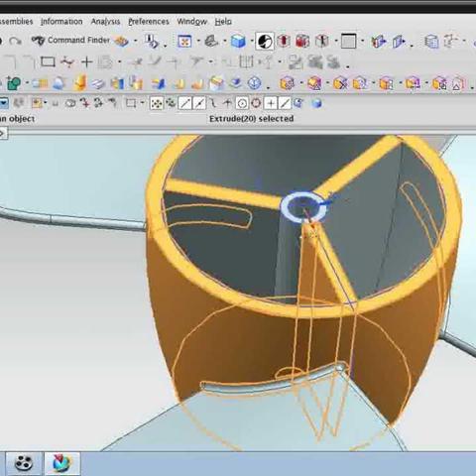Image resolution: width=476 pixels, height=476 pixels.
Task: Click the Fit view icon
Action: tap(184, 41)
